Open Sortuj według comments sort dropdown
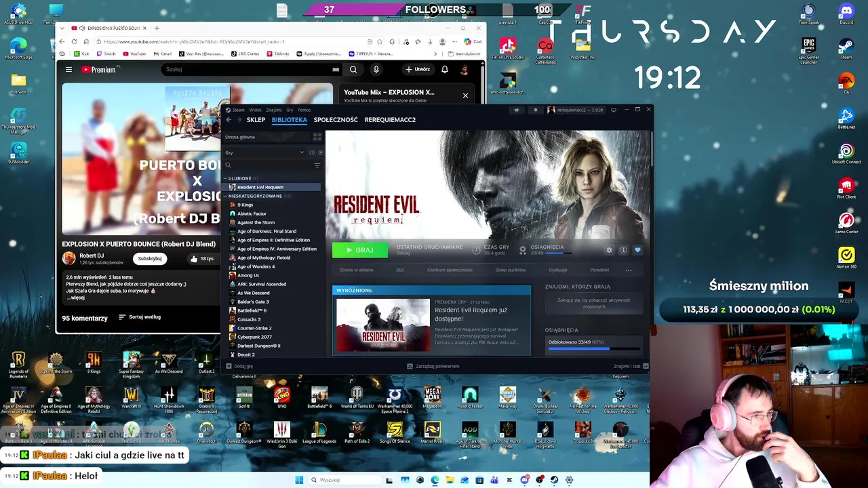The image size is (868, 488). [140, 317]
